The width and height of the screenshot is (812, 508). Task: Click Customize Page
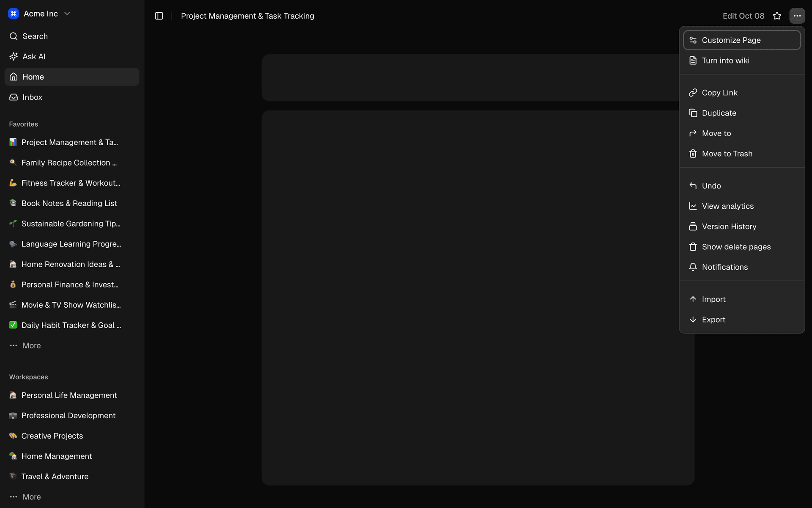tap(731, 40)
